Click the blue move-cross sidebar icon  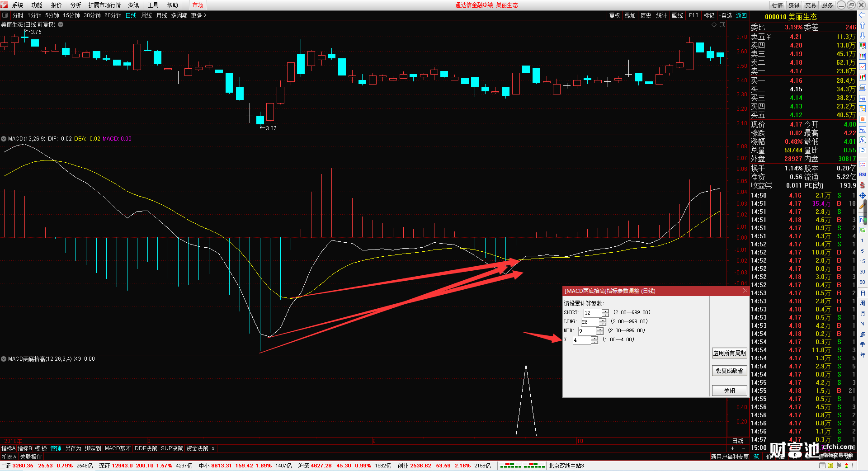point(863,196)
